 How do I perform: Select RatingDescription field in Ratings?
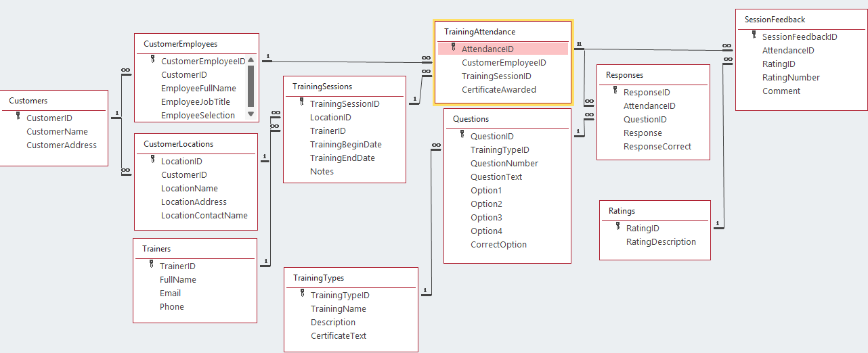tap(661, 241)
